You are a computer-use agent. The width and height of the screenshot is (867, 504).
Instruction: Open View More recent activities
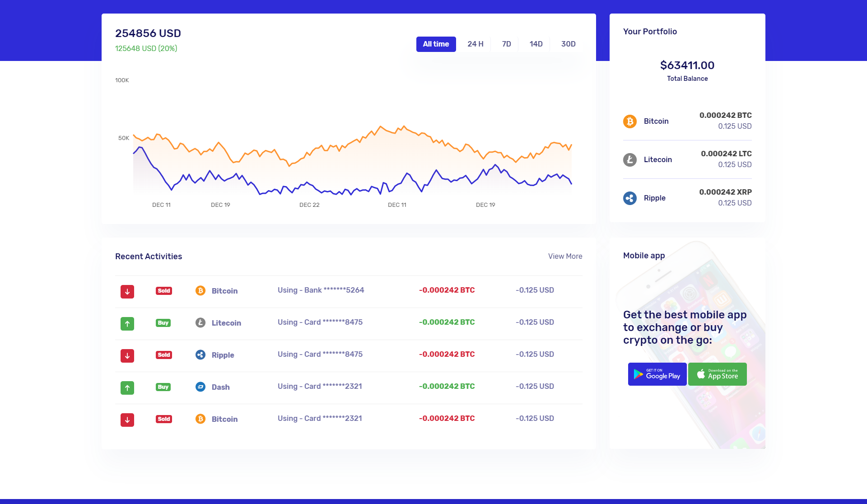(x=565, y=257)
